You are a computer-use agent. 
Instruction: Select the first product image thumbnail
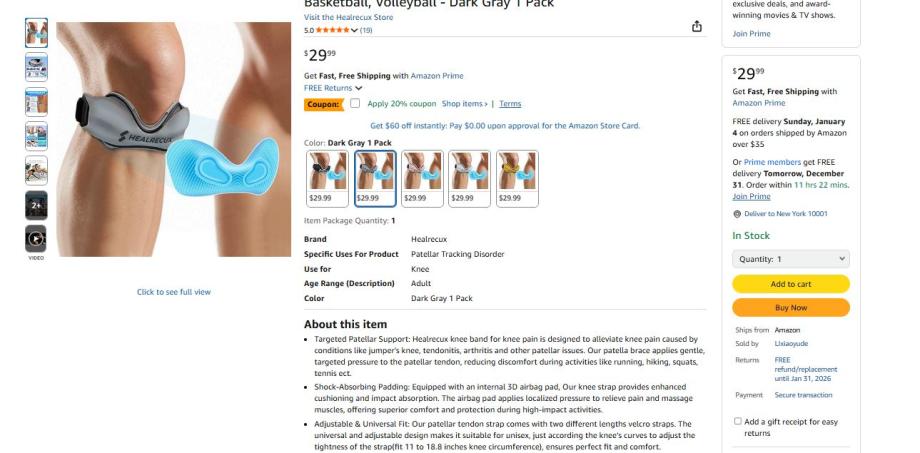click(x=36, y=33)
